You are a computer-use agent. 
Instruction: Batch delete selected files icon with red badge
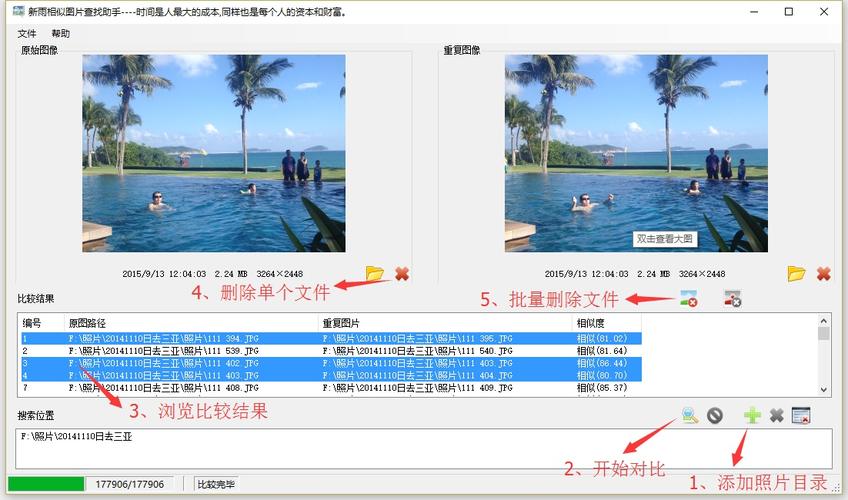click(x=688, y=298)
